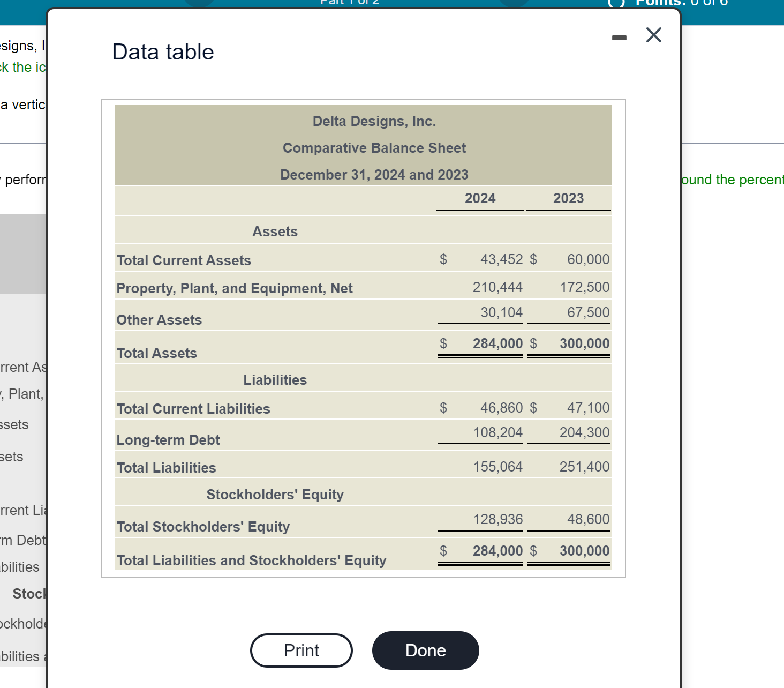Click the Total Assets value 284,000
Screen dimensions: 784x688
[497, 343]
